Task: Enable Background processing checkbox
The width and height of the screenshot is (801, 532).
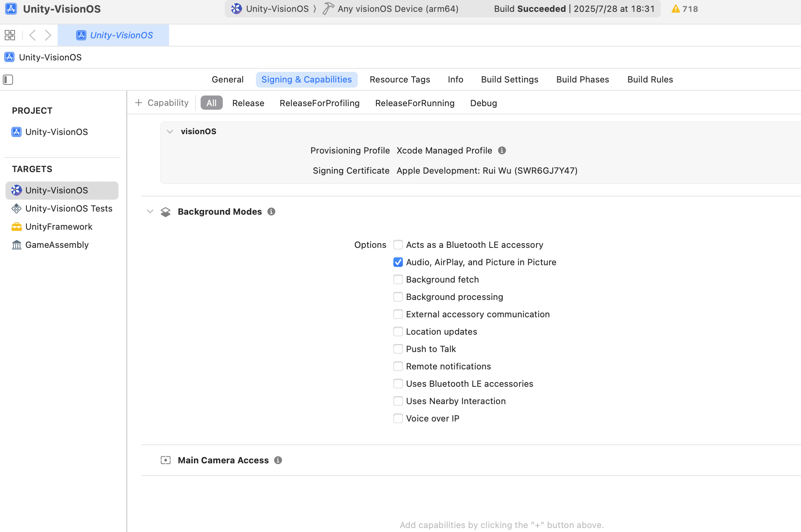Action: [398, 297]
